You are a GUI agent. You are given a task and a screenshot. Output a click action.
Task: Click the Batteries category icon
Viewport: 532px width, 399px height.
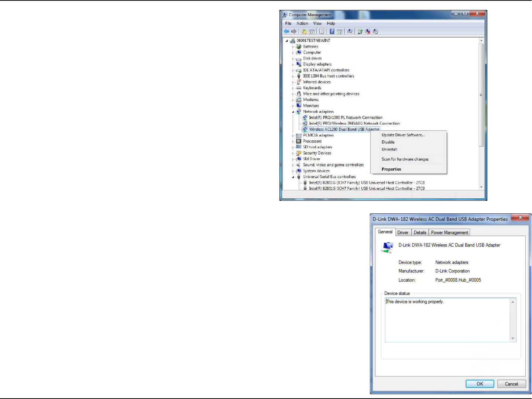point(299,47)
